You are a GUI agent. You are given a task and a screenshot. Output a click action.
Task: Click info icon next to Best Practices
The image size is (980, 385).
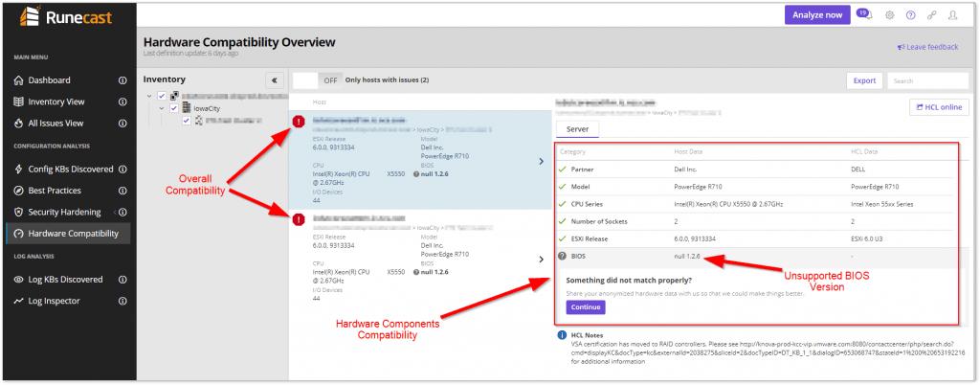122,191
